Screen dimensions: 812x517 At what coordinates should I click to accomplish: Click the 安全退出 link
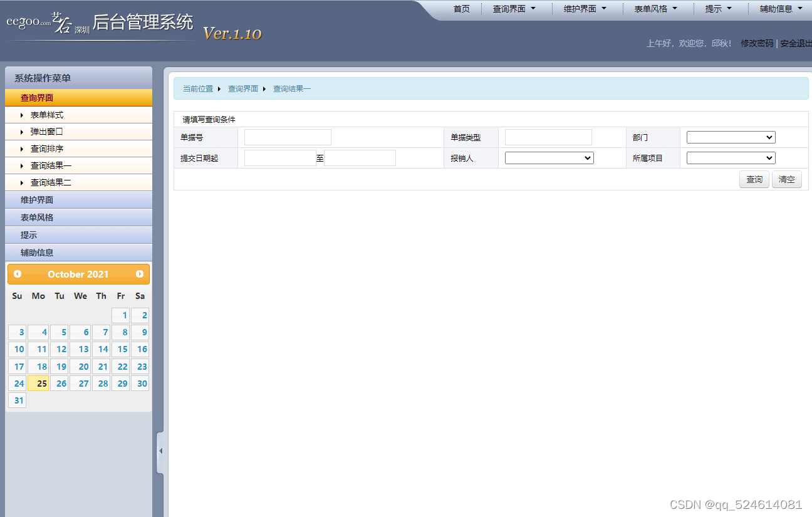[x=794, y=44]
